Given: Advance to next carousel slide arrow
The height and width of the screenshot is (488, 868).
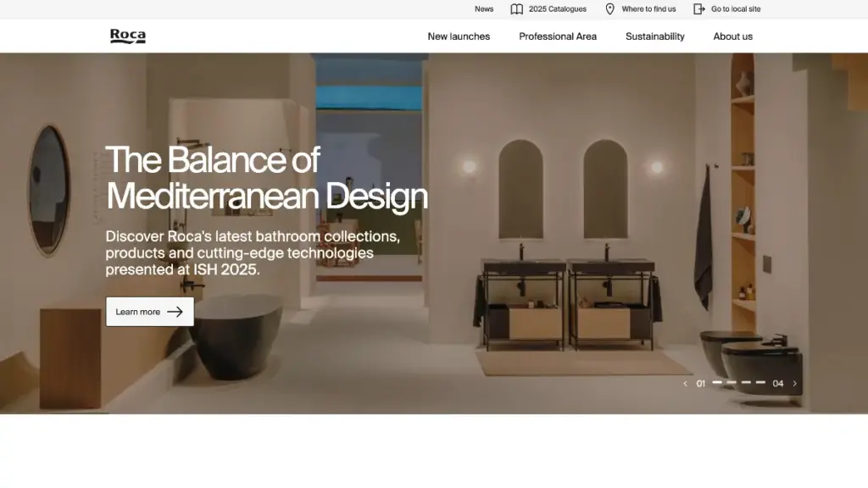Looking at the screenshot, I should tap(794, 384).
